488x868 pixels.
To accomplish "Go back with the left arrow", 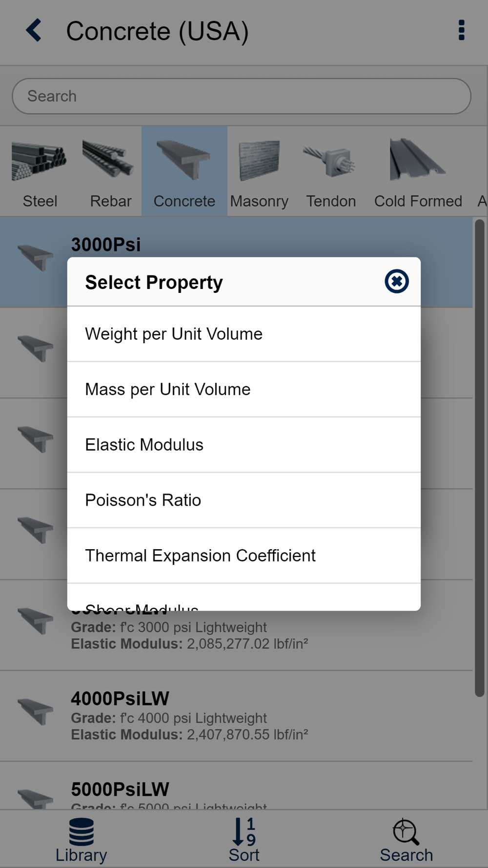I will click(x=34, y=30).
